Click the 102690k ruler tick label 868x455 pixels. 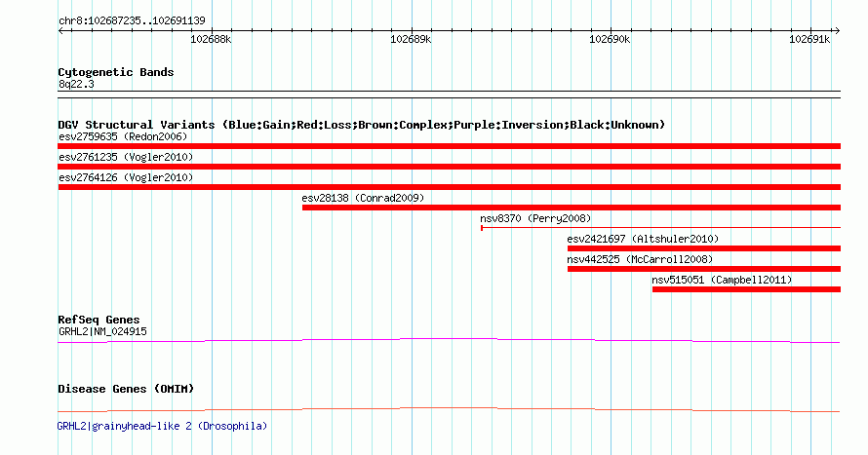(x=610, y=39)
